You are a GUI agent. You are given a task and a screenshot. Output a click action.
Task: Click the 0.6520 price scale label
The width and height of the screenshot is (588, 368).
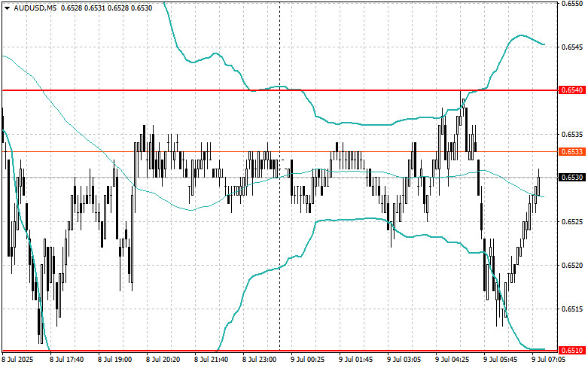(572, 266)
